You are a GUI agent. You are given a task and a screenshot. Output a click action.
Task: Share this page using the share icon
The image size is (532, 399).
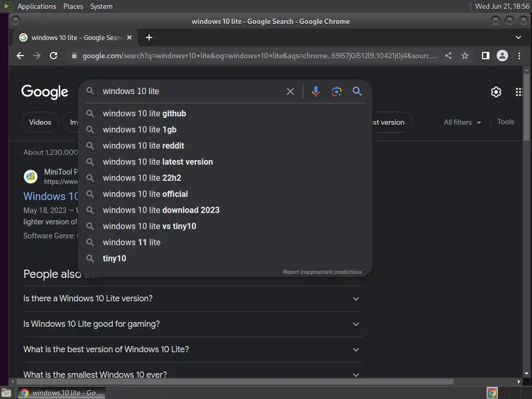tap(448, 56)
